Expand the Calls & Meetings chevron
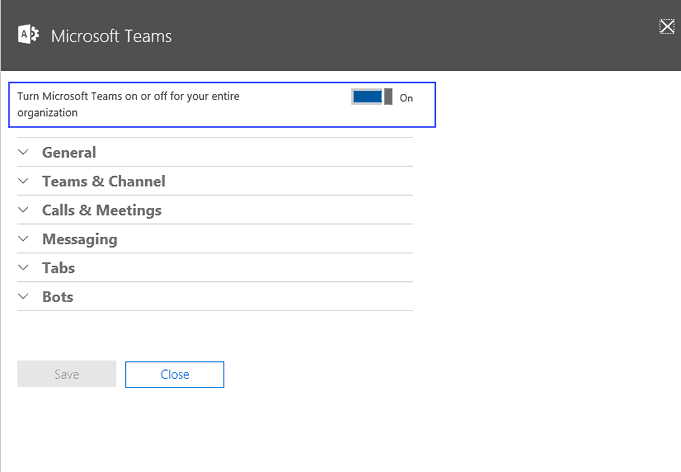The image size is (681, 472). coord(23,210)
